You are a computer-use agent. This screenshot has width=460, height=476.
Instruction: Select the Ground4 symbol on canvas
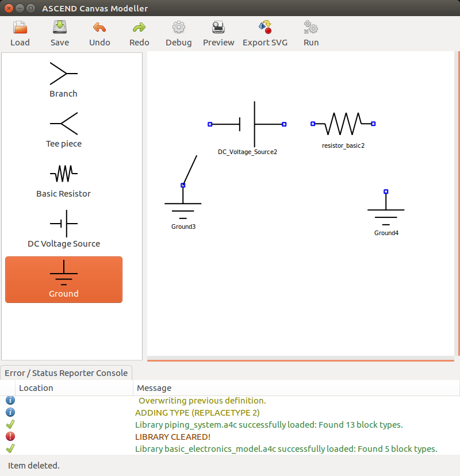(386, 210)
